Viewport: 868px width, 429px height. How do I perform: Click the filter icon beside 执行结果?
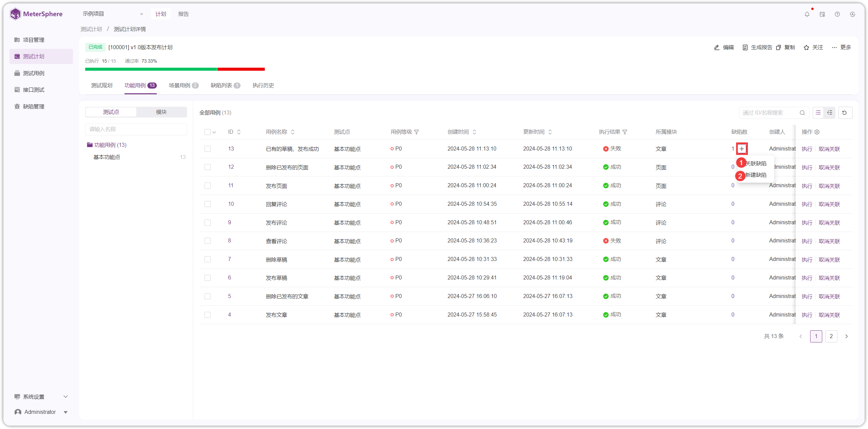pos(625,132)
